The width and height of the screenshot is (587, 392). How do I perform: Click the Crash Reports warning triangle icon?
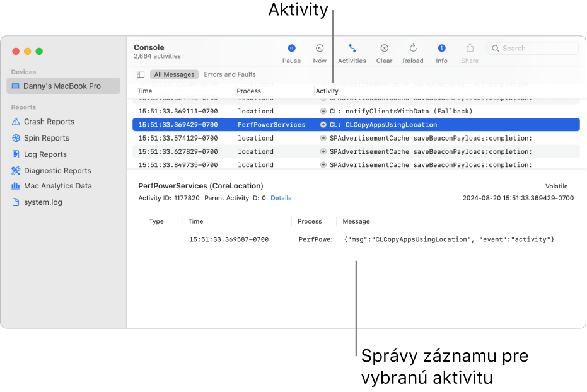tap(16, 122)
